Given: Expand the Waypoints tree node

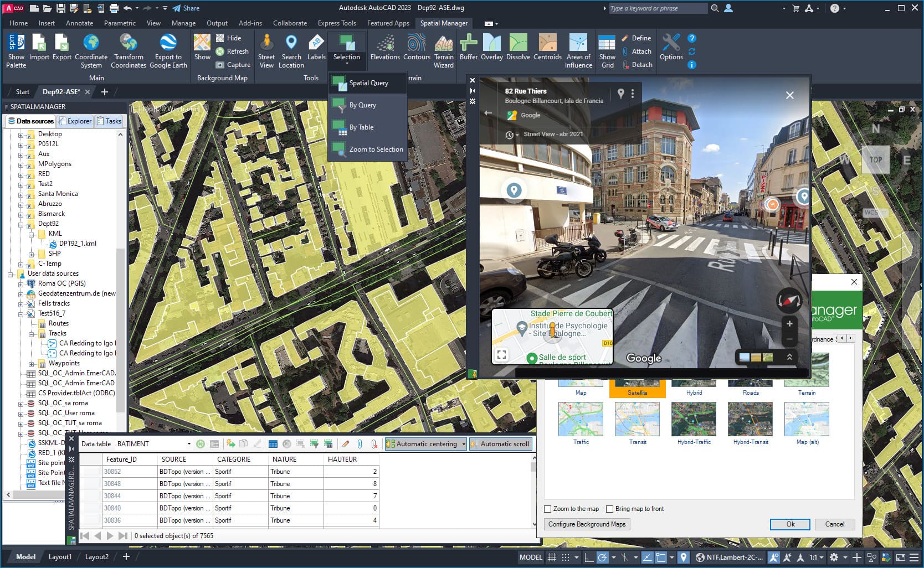Looking at the screenshot, I should [32, 363].
